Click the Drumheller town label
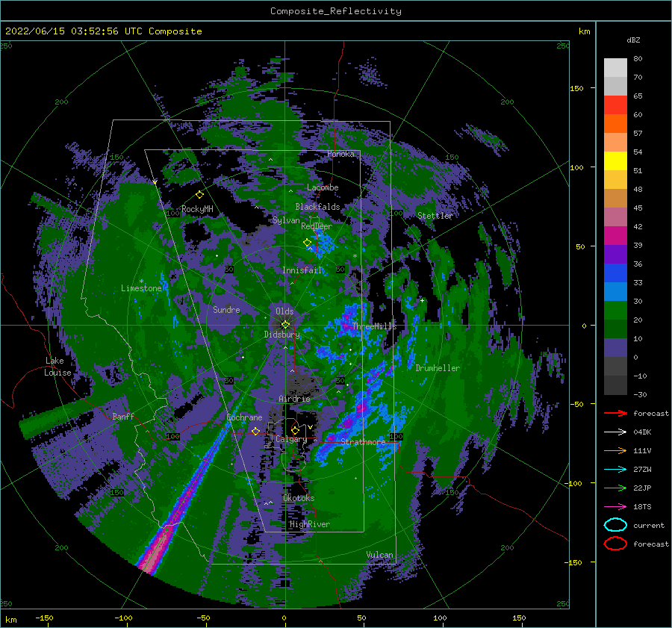The width and height of the screenshot is (672, 628). [438, 368]
